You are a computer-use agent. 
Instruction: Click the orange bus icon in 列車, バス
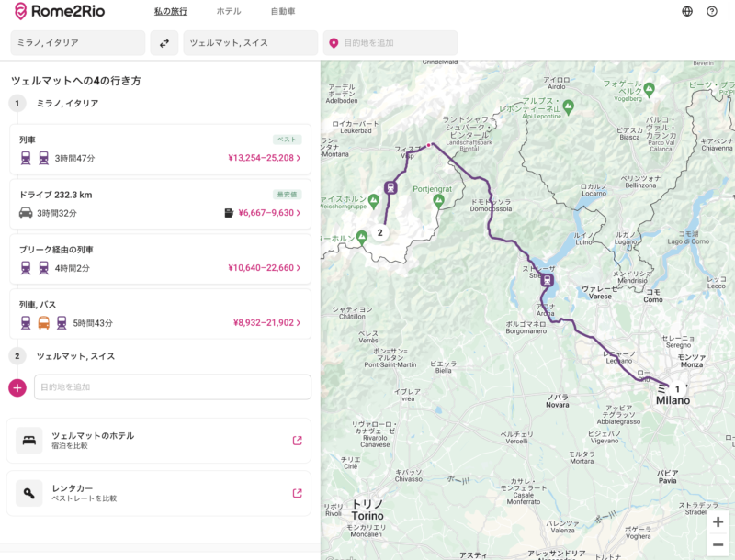pyautogui.click(x=43, y=322)
